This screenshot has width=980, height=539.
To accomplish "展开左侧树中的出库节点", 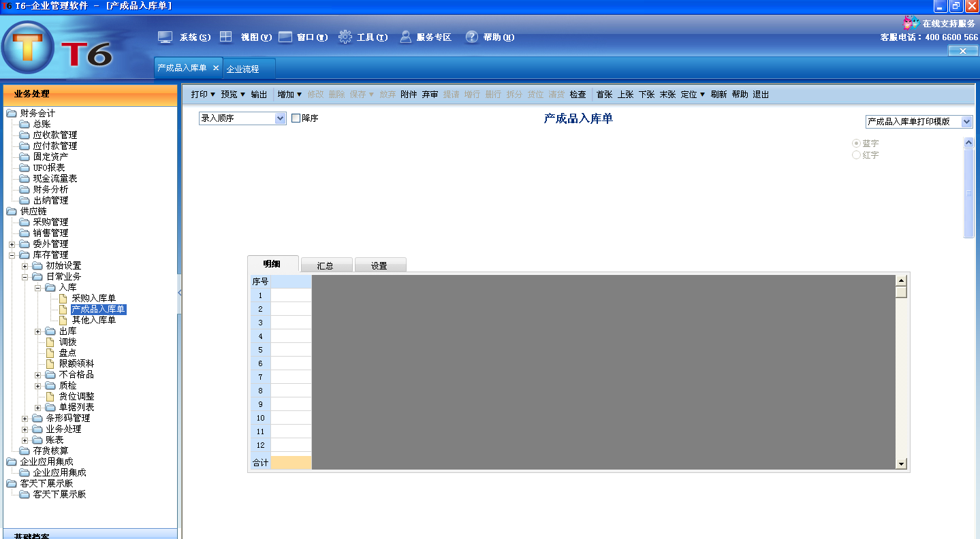I will tap(39, 331).
